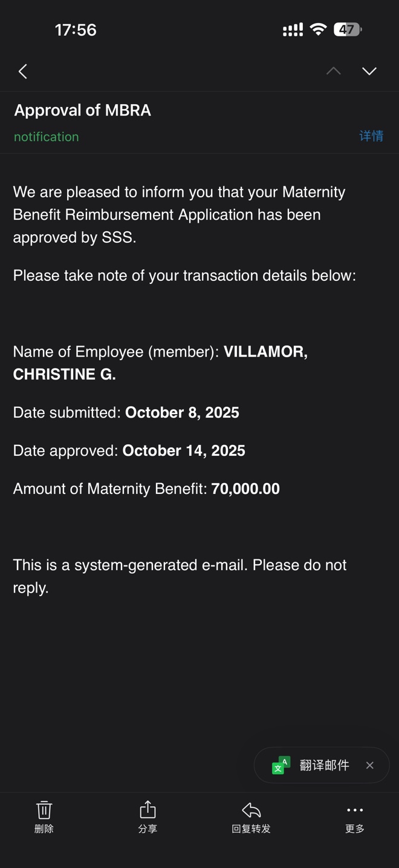
Task: Dismiss the translate mail popup
Action: (x=370, y=765)
